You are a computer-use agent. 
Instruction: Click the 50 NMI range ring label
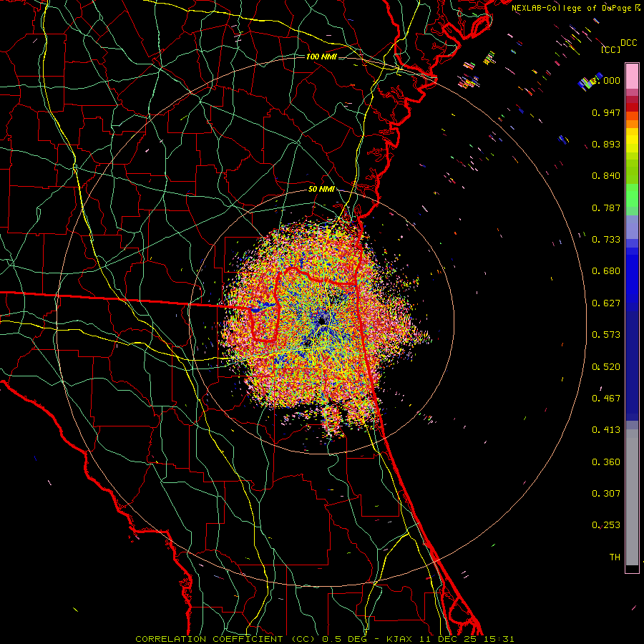321,189
